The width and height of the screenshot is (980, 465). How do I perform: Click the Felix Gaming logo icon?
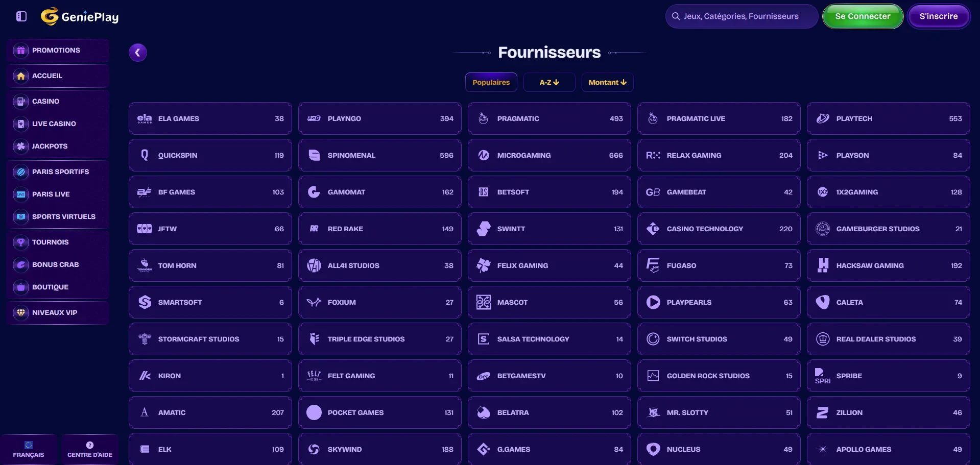(484, 265)
